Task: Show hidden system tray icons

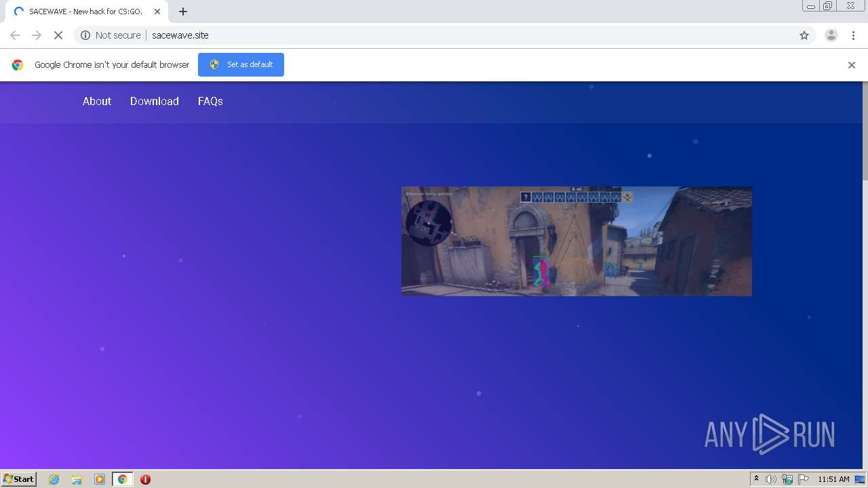Action: [756, 479]
